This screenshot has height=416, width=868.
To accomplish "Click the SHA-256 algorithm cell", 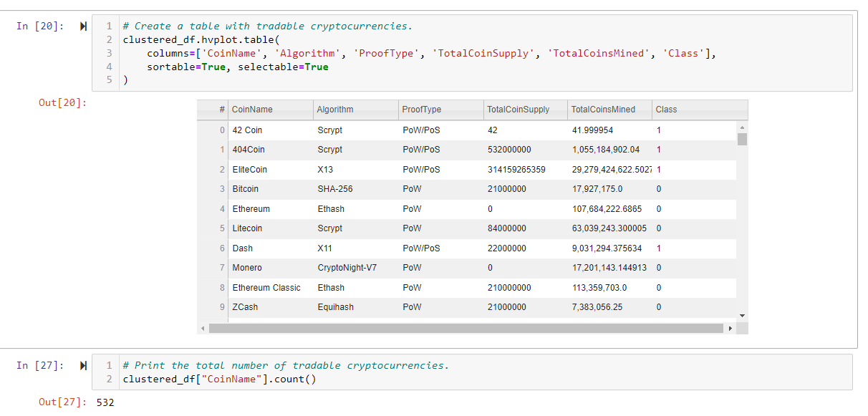I will [x=357, y=189].
